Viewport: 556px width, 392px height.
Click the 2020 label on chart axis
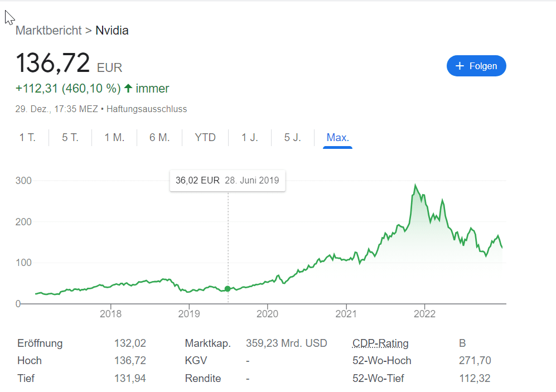[x=267, y=314]
